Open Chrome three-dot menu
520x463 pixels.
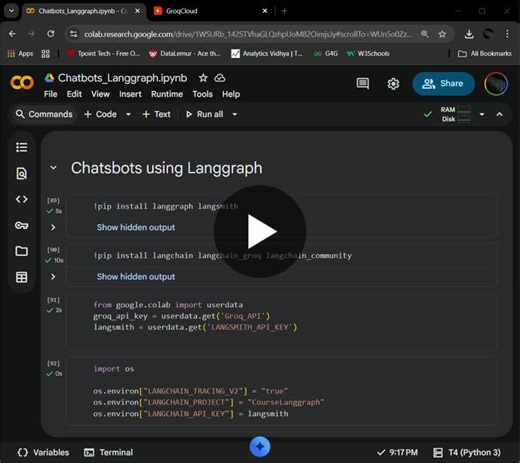[507, 34]
